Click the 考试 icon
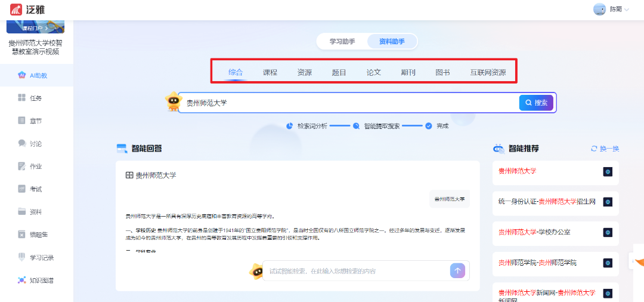The height and width of the screenshot is (302, 644). tap(22, 189)
